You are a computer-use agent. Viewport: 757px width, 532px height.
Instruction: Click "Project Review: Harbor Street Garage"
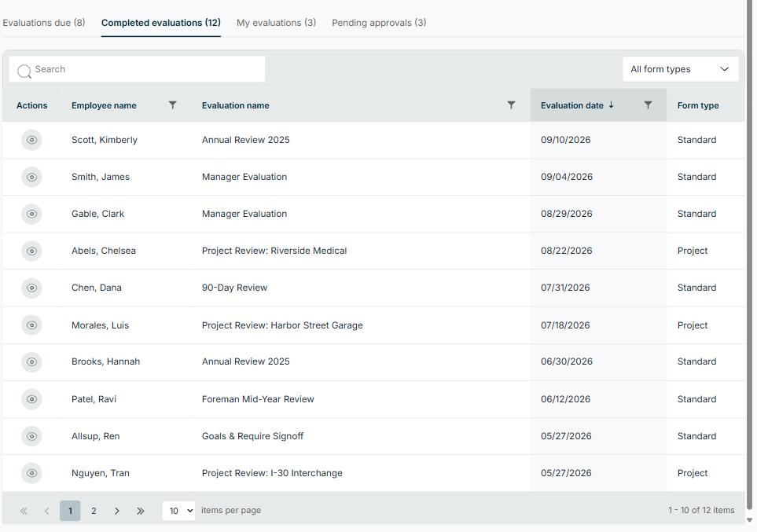282,325
